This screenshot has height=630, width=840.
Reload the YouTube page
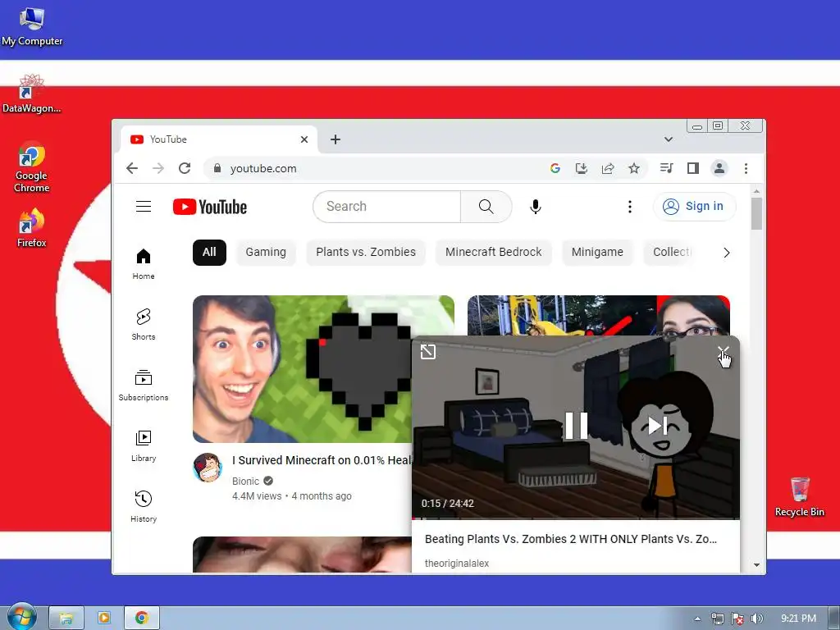(x=185, y=169)
